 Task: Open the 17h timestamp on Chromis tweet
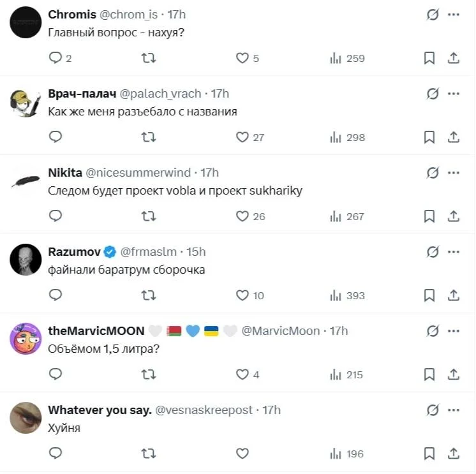point(177,14)
